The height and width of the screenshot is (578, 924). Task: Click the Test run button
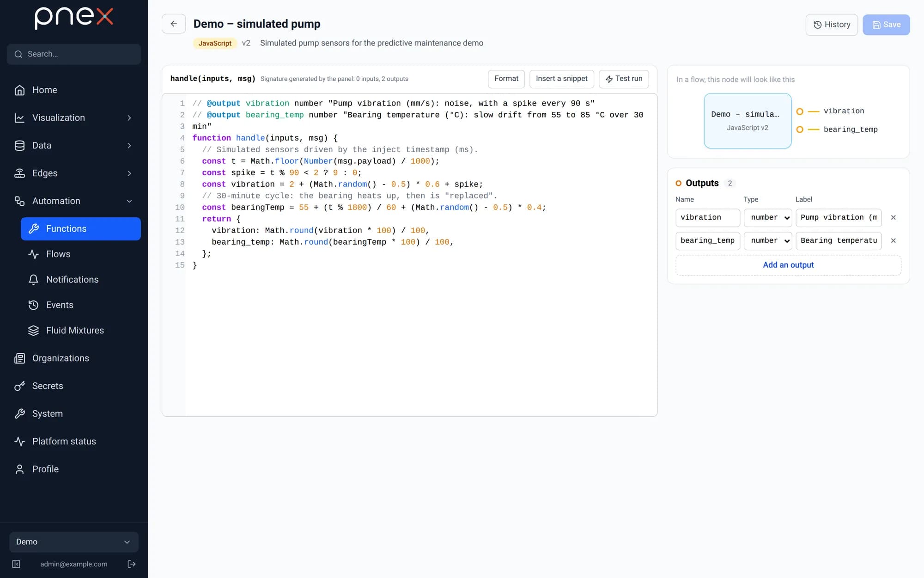624,79
